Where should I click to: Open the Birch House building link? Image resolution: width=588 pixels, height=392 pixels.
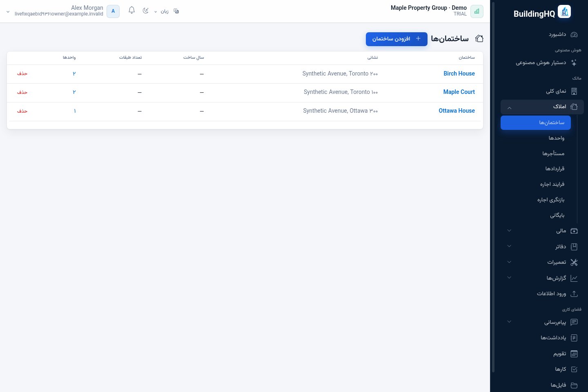tap(459, 73)
